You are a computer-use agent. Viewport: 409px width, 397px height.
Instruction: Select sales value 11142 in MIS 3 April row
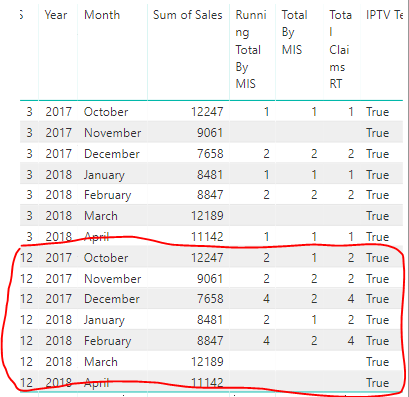click(x=207, y=237)
